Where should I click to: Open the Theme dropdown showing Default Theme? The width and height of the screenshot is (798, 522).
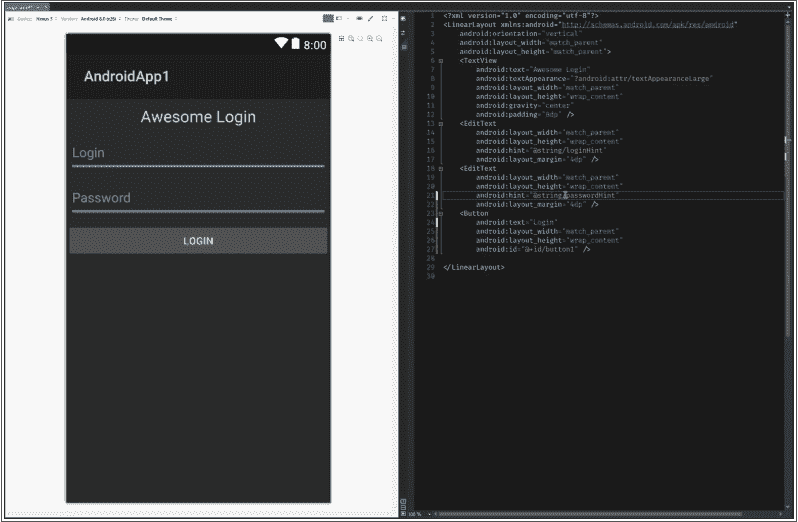click(159, 19)
